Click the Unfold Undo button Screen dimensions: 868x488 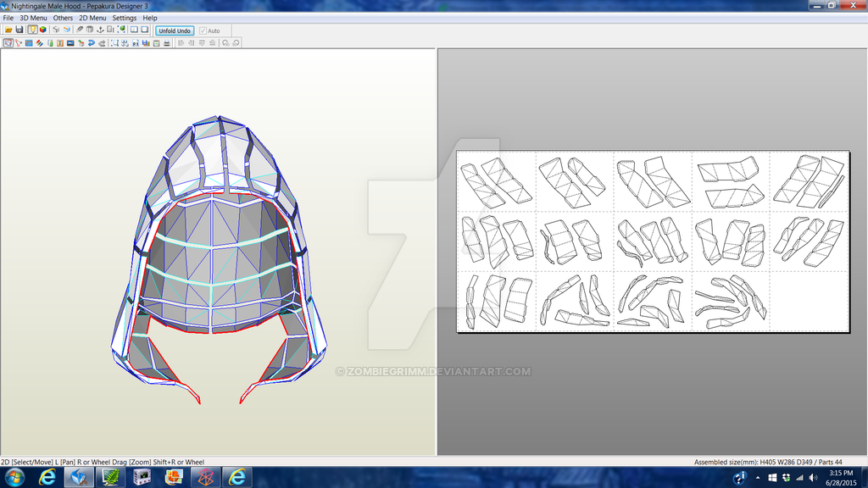(175, 31)
